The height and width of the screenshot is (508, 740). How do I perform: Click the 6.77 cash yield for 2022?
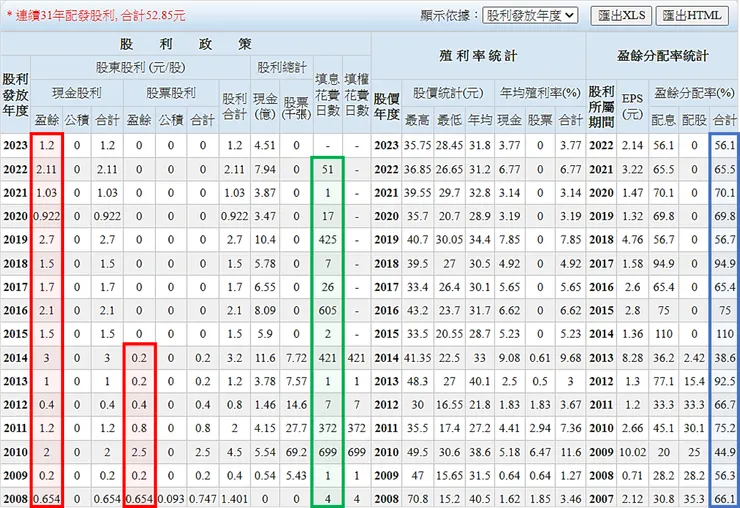510,169
